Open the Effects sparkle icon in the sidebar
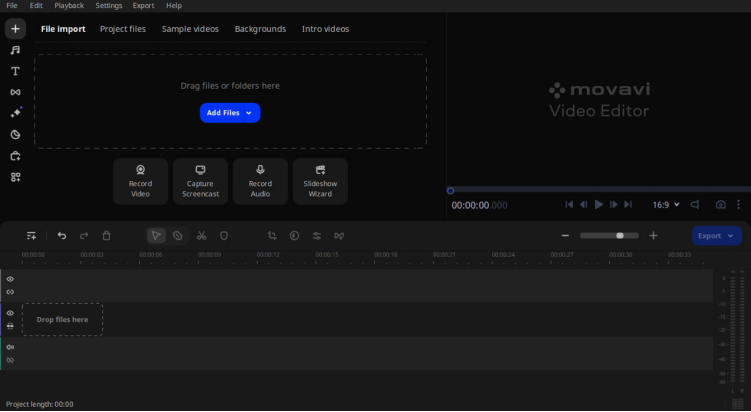 (15, 113)
